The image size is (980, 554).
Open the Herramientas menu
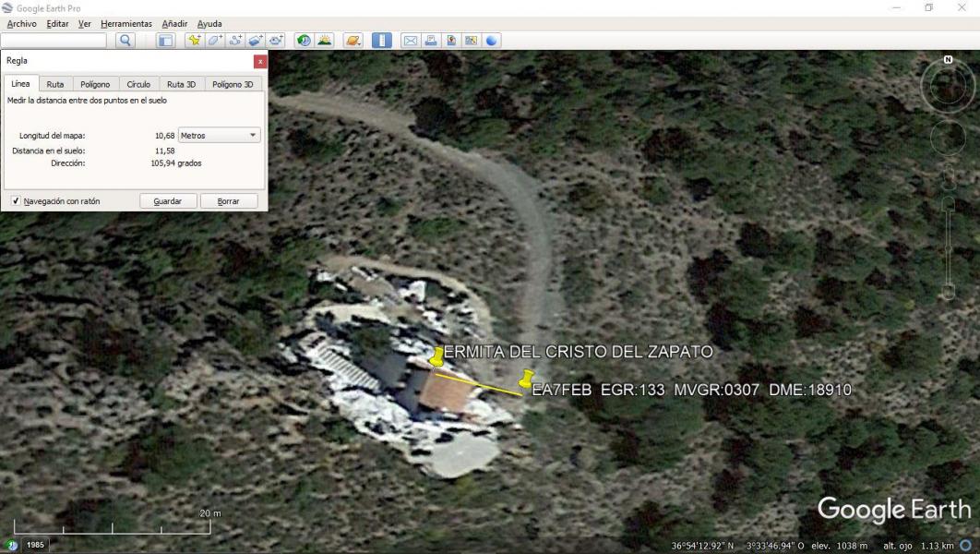point(125,24)
